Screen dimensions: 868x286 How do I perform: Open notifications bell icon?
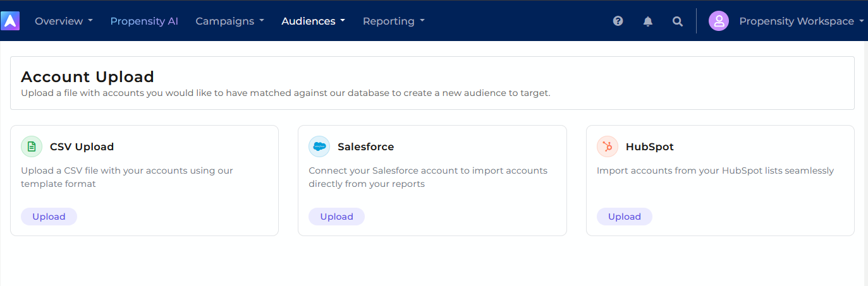[648, 21]
